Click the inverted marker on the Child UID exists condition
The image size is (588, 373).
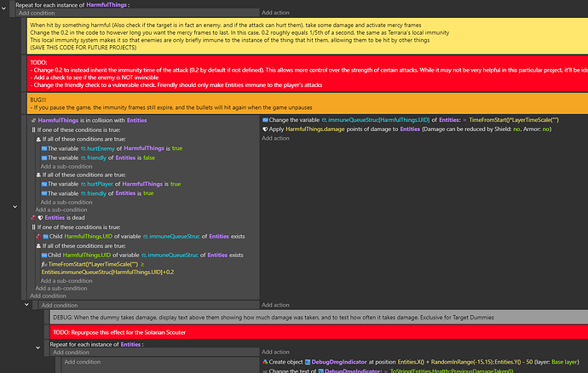38,237
